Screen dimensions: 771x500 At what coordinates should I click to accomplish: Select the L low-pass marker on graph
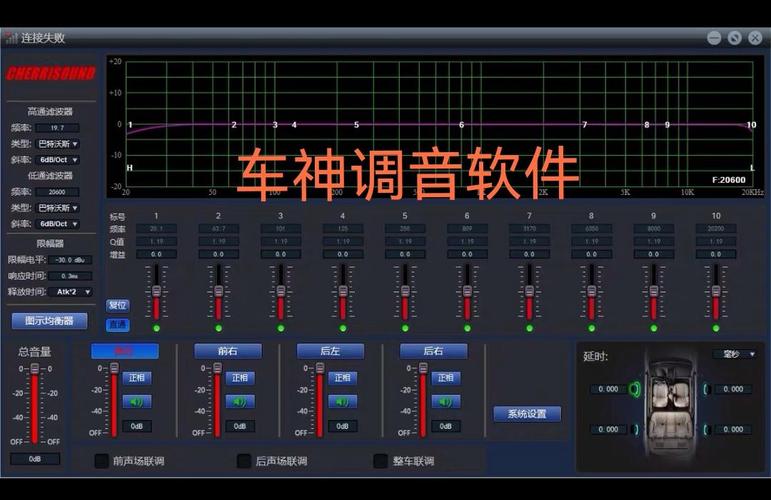pos(753,168)
